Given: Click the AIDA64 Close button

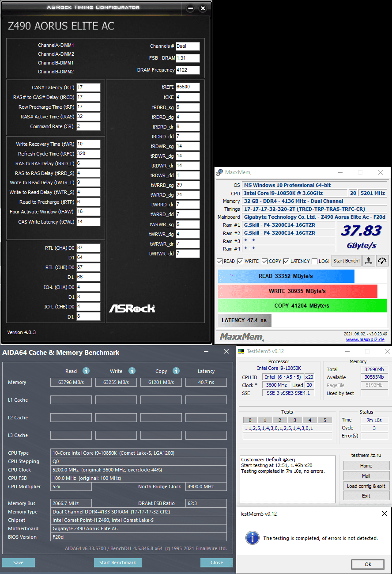Looking at the screenshot, I should 217,563.
